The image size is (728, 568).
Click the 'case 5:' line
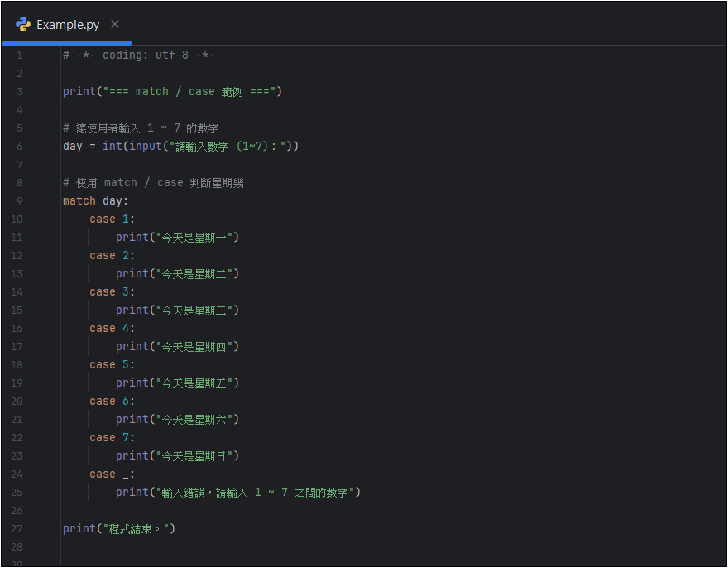112,364
